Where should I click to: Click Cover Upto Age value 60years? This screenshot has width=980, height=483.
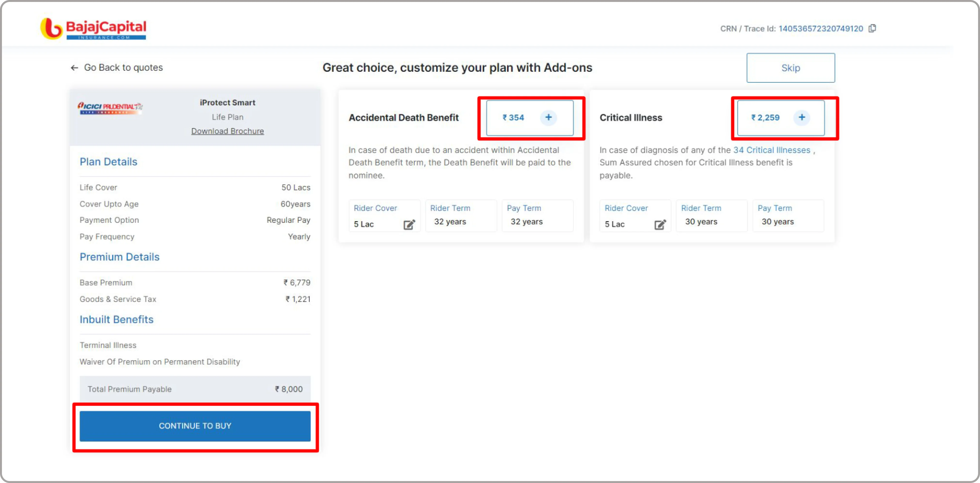click(295, 204)
